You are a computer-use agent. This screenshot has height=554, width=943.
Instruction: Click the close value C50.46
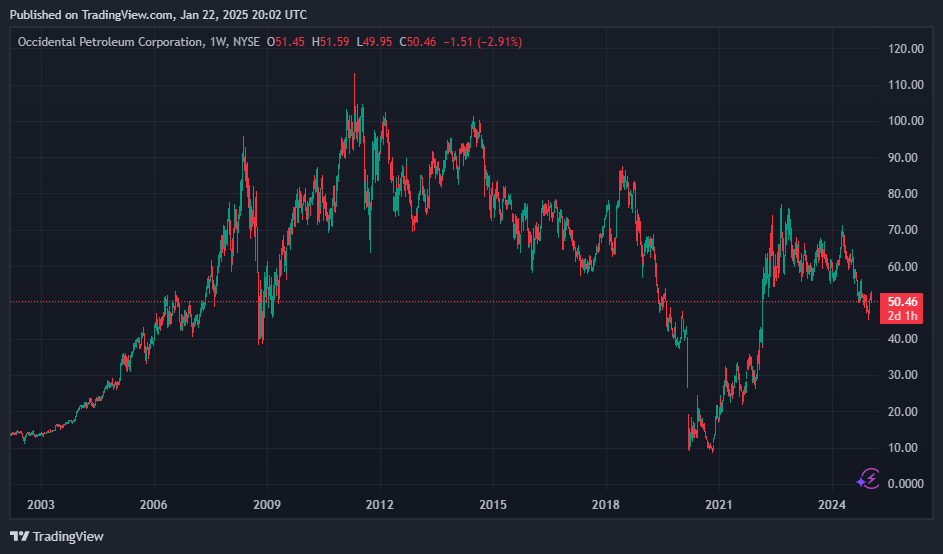tap(418, 42)
